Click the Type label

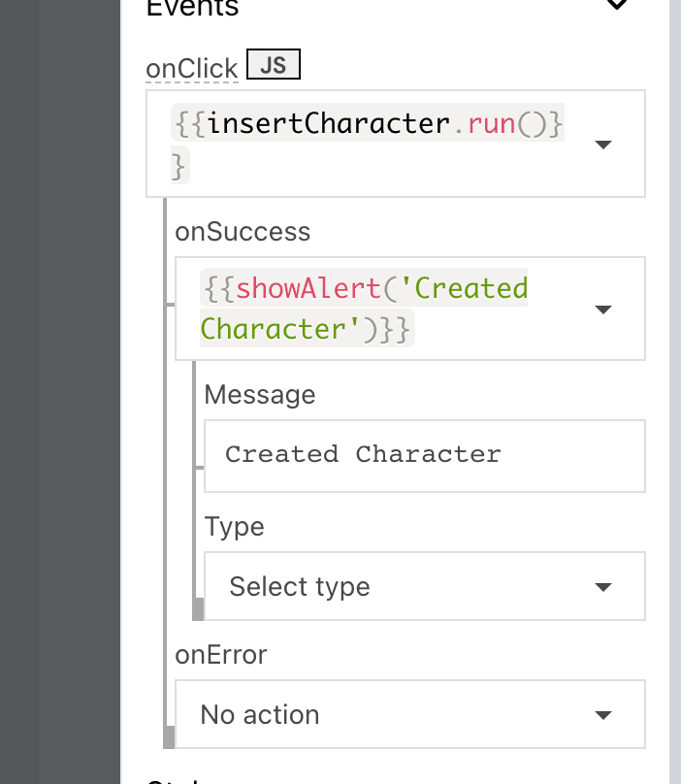(x=235, y=527)
